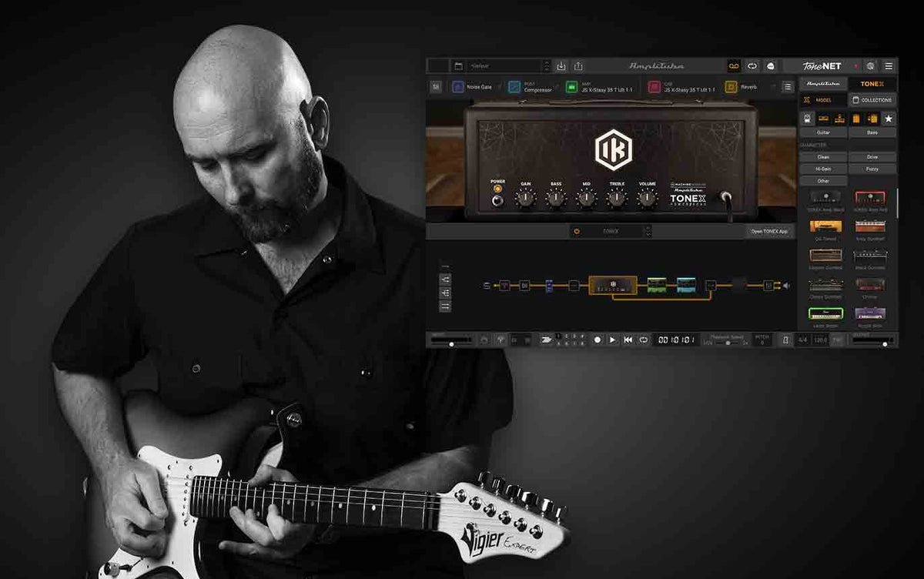The height and width of the screenshot is (579, 924).
Task: Switch to the AmpliTube browser tab
Action: click(823, 84)
